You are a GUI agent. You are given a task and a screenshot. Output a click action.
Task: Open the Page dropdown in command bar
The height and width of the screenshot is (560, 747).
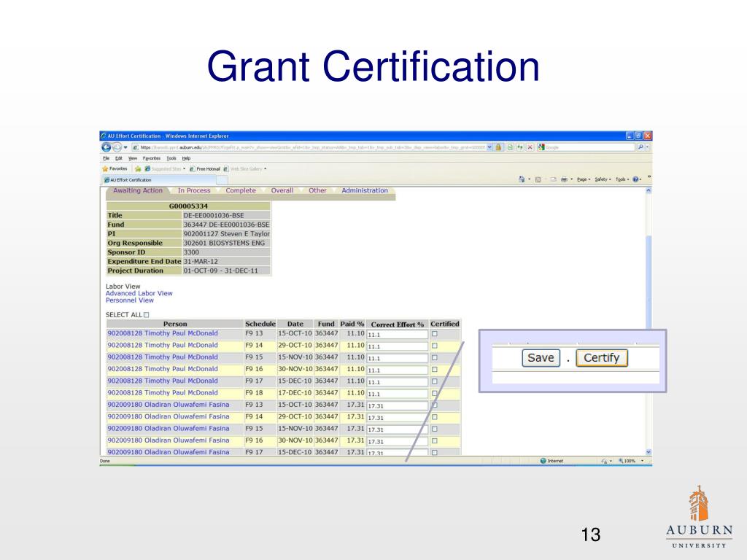click(584, 179)
